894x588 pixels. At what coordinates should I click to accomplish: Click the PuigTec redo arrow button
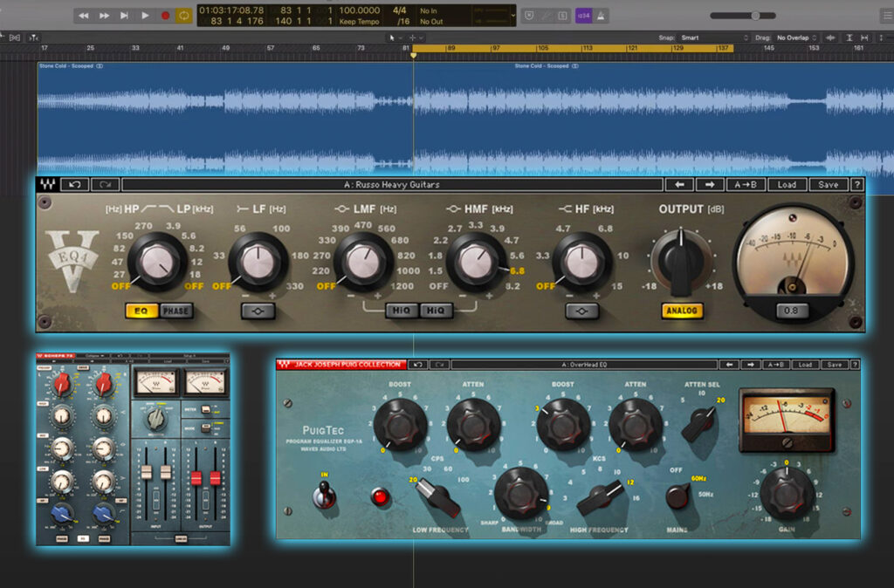(x=439, y=365)
